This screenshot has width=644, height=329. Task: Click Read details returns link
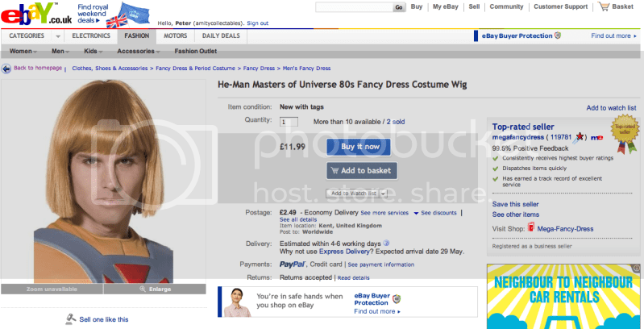[x=353, y=278]
